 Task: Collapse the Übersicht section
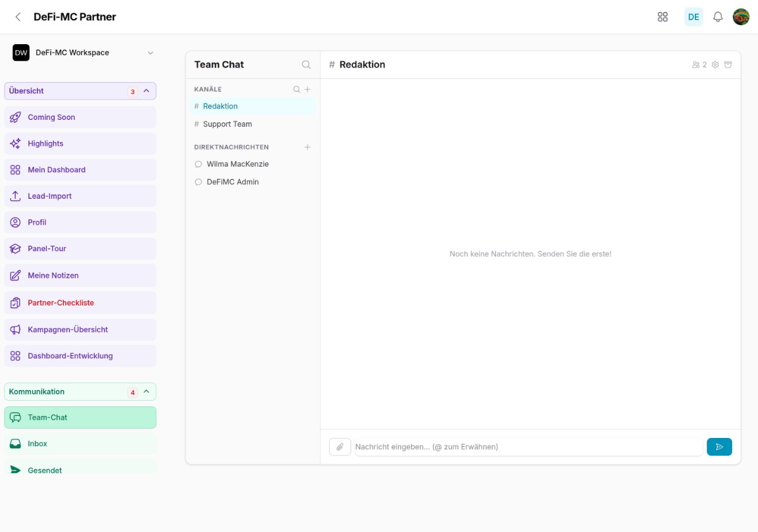[x=80, y=91]
